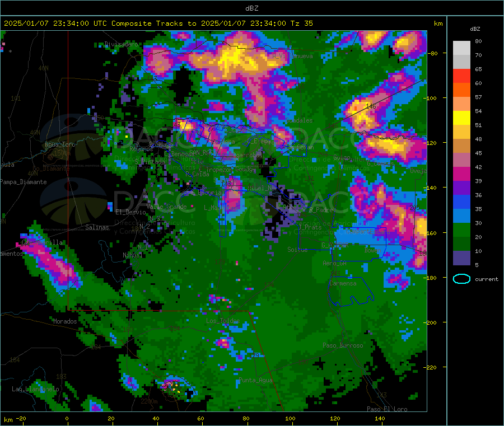This screenshot has width=504, height=426.
Task: Select the light blue 30–35 dBZ swatch
Action: click(x=461, y=216)
